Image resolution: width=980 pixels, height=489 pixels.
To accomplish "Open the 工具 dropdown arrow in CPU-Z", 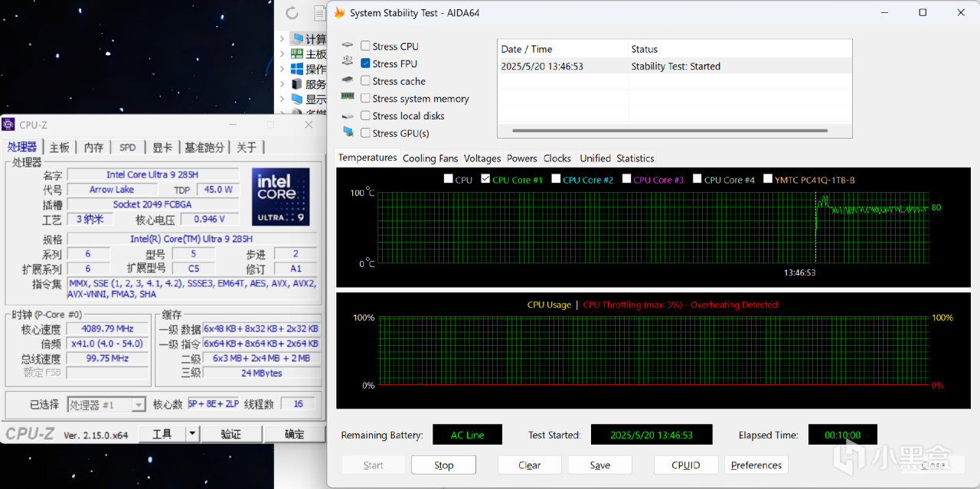I will (193, 434).
